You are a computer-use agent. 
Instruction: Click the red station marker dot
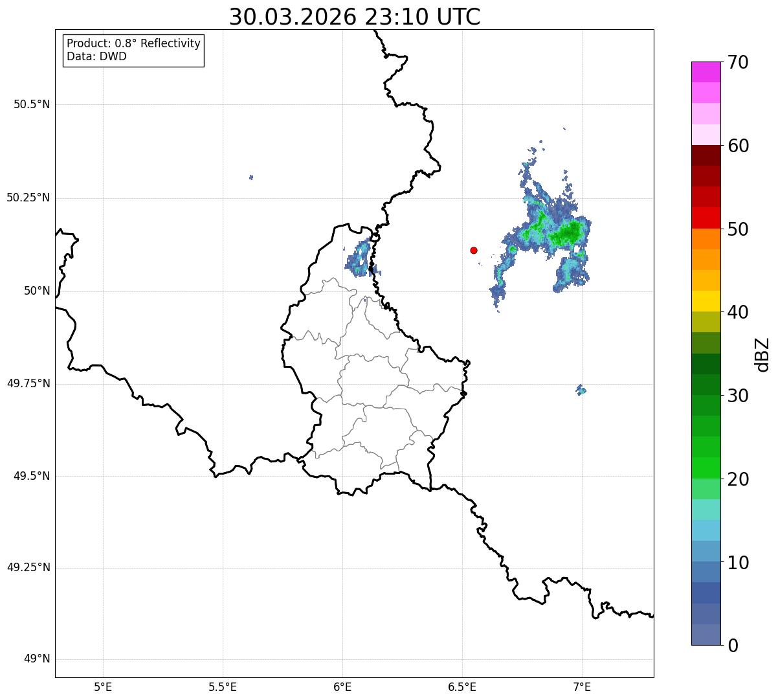(x=474, y=250)
